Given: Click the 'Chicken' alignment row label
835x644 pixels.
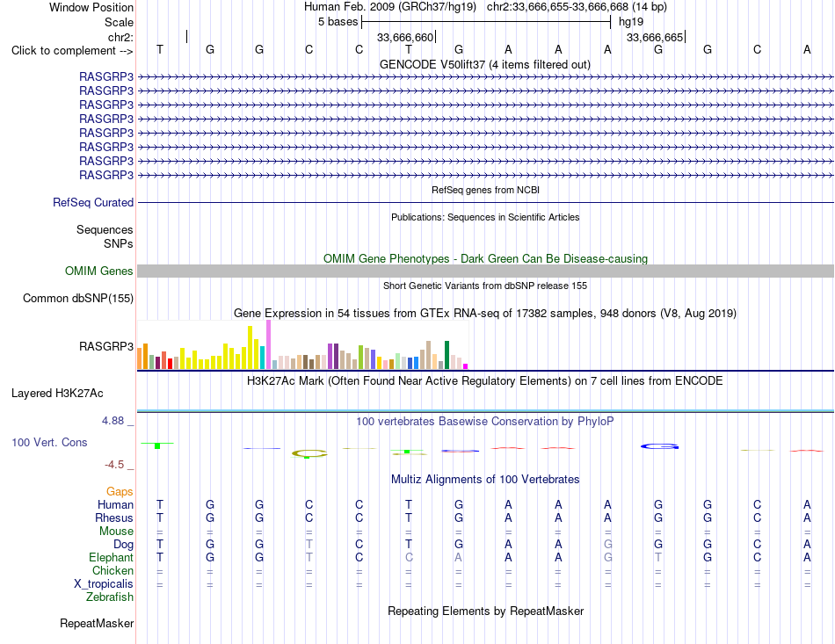Looking at the screenshot, I should pyautogui.click(x=113, y=570).
